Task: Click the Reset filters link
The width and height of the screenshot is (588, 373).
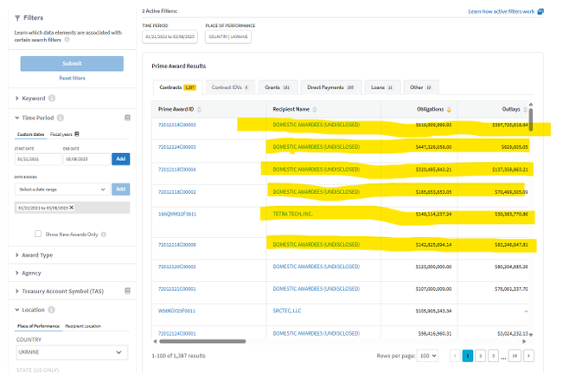Action: click(72, 78)
